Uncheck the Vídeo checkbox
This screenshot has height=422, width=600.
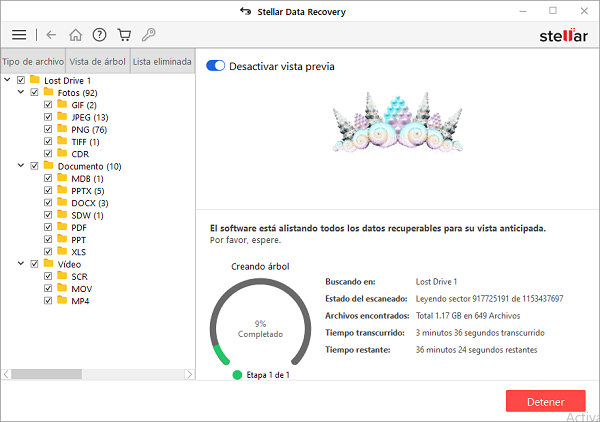click(34, 264)
